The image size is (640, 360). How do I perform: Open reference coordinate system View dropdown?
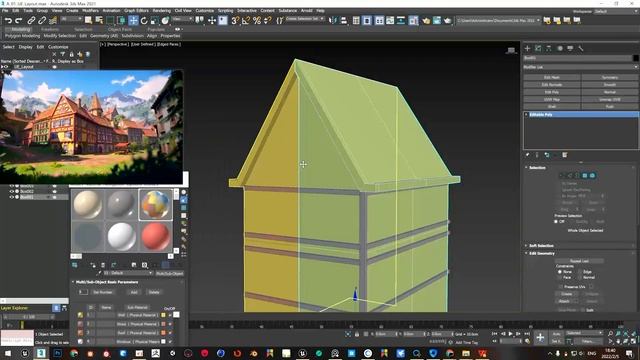182,19
